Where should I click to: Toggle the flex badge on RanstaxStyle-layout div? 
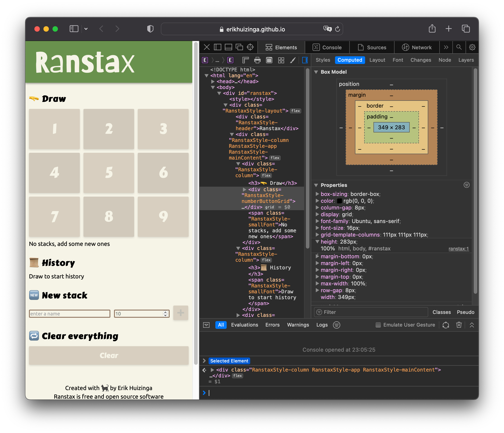295,111
